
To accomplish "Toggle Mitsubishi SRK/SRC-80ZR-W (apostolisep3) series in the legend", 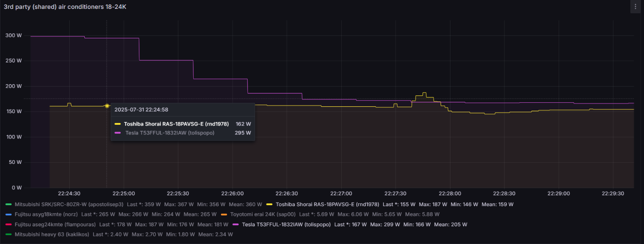I will point(69,205).
